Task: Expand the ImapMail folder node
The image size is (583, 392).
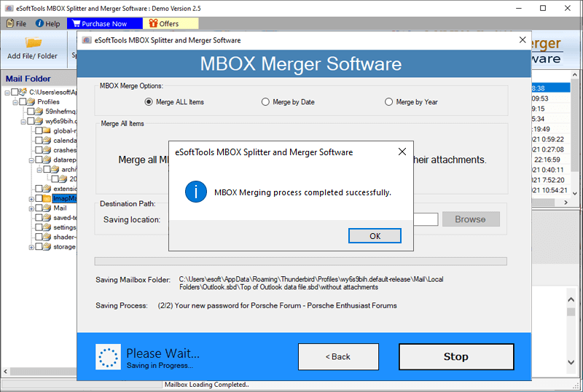Action: tap(31, 199)
